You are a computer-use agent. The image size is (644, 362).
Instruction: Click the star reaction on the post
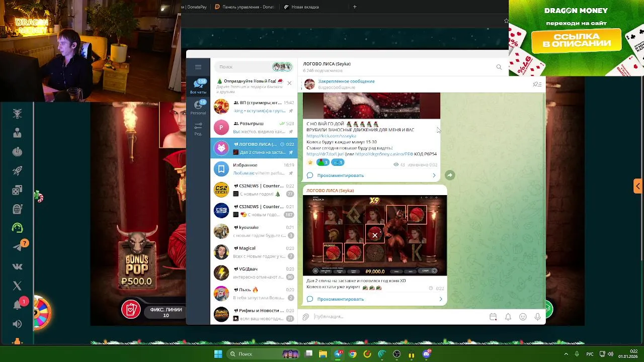310,162
